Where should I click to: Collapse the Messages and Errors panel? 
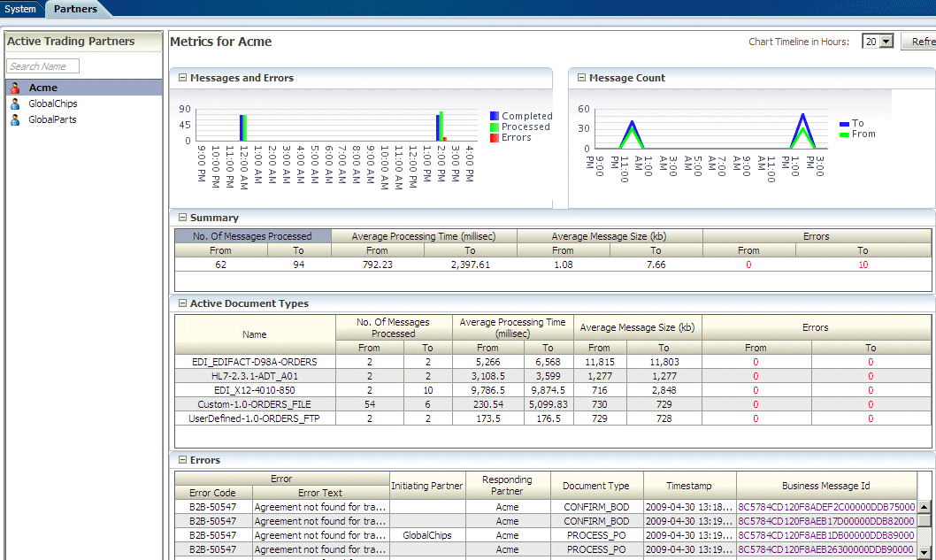coord(183,78)
